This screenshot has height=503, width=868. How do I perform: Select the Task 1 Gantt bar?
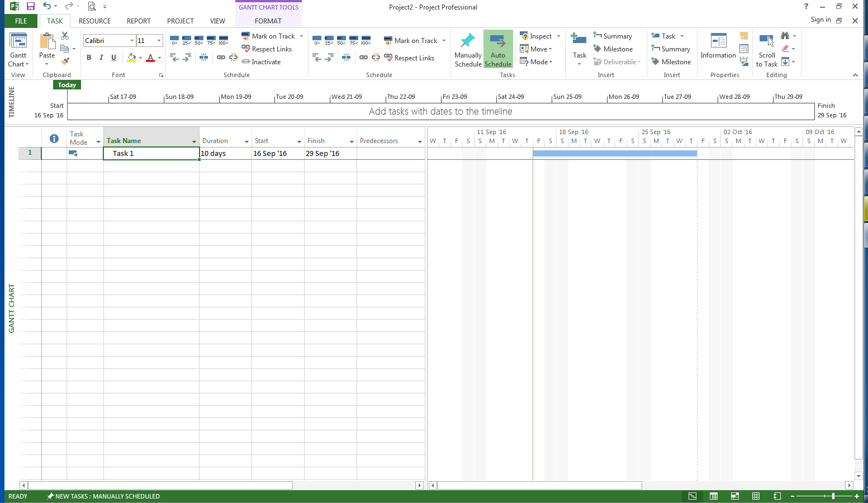tap(614, 154)
